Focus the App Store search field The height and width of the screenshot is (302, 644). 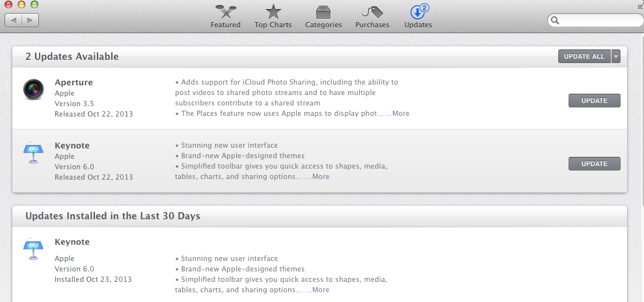(595, 20)
